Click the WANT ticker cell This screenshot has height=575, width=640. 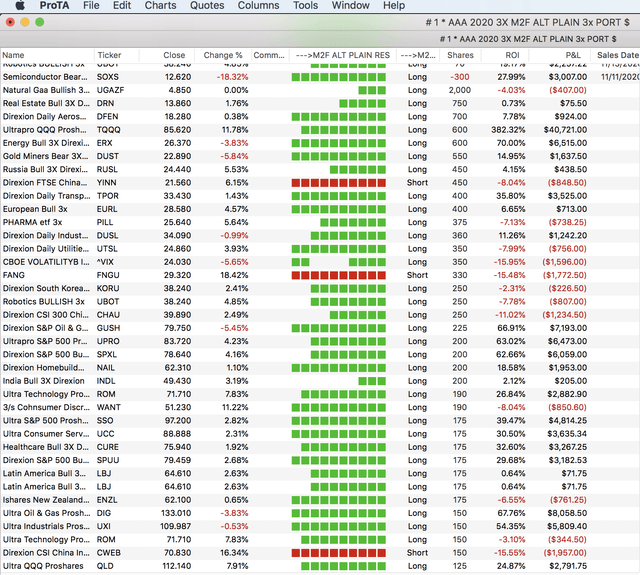[x=109, y=407]
